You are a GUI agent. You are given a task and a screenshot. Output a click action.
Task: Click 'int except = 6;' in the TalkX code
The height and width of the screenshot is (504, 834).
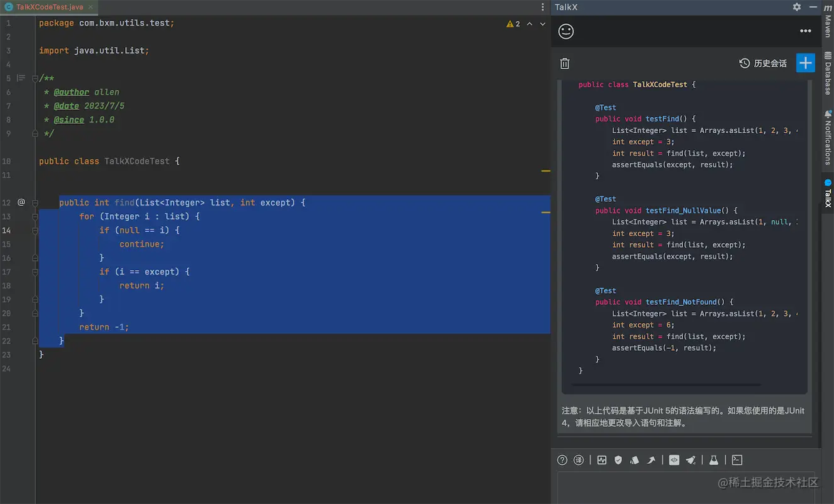pyautogui.click(x=643, y=325)
